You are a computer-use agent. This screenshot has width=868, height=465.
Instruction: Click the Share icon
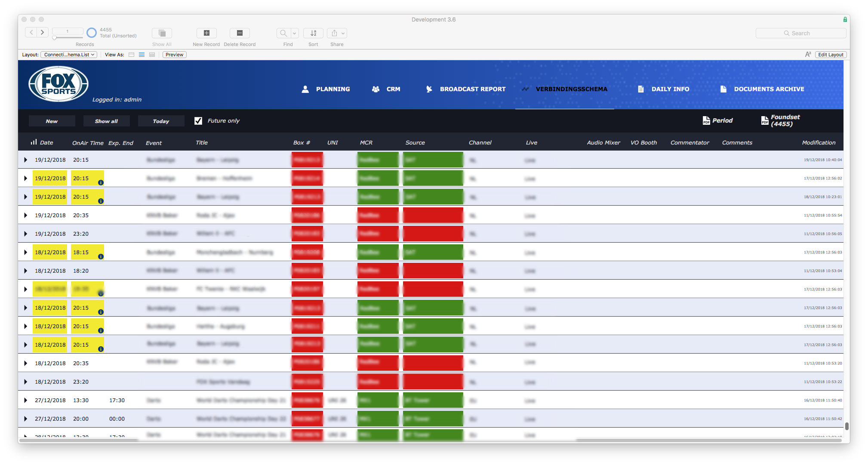point(334,33)
